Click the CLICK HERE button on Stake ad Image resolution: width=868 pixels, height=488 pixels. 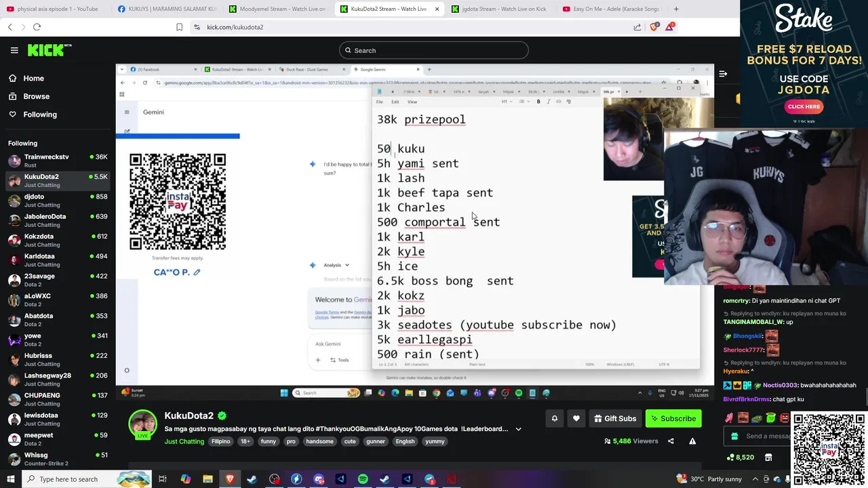pos(804,106)
